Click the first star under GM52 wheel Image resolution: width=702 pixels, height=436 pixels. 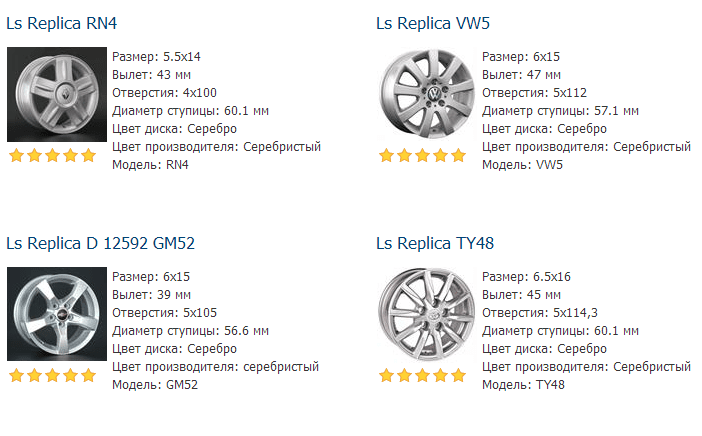[17, 375]
